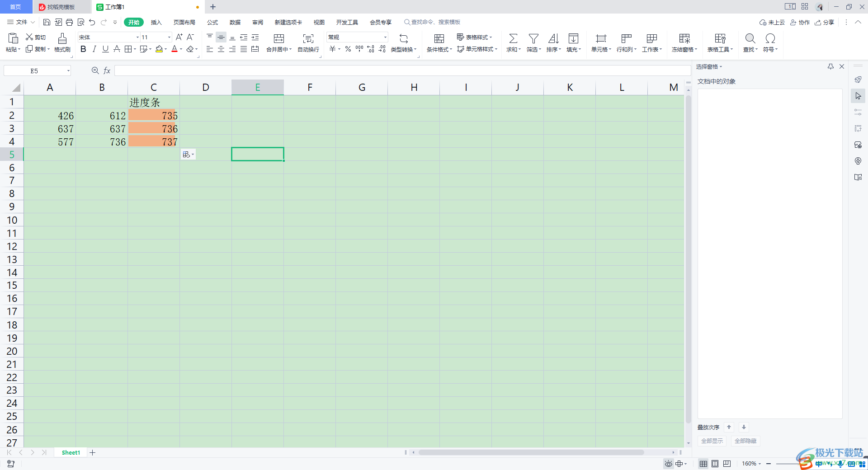Expand the Merge and Center (合并居中) dropdown
The image size is (868, 470).
click(291, 49)
